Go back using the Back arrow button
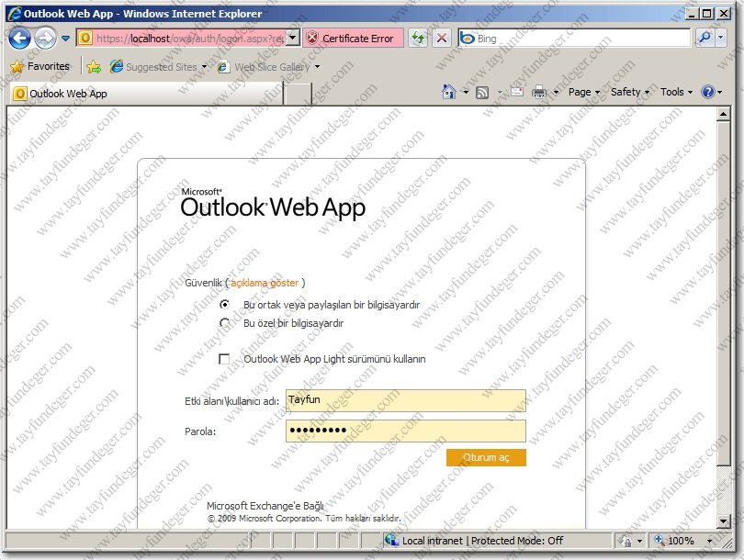This screenshot has width=744, height=560. click(x=19, y=39)
